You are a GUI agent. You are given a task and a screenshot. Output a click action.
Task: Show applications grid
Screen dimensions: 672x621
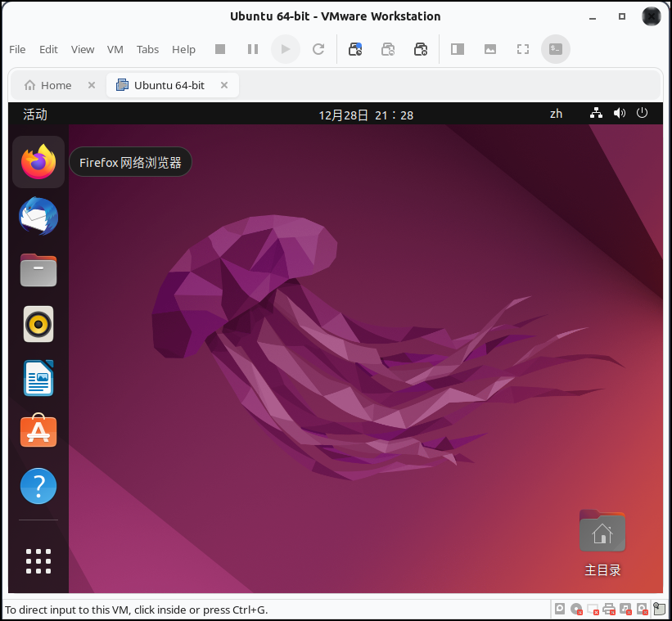point(38,561)
